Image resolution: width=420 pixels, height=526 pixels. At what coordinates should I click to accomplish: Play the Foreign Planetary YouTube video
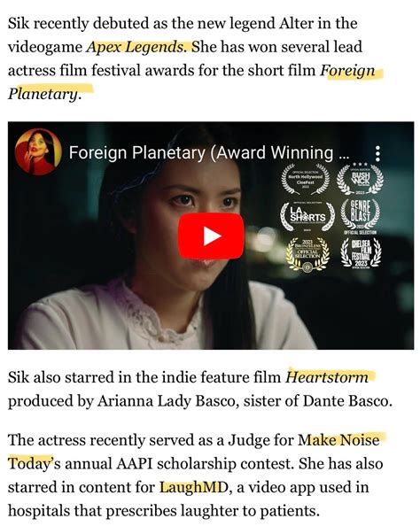pos(211,236)
